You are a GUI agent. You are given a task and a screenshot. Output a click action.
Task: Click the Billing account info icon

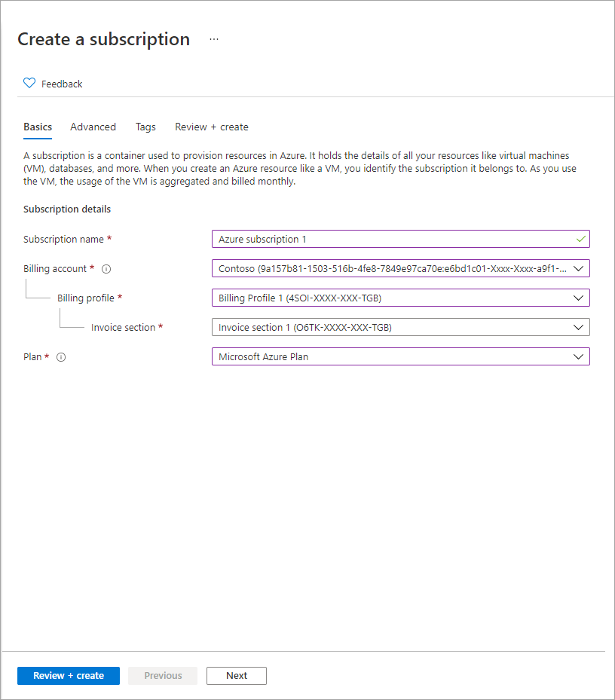tap(106, 269)
